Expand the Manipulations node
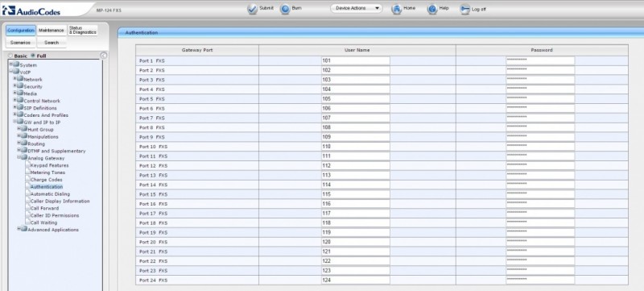 19,135
